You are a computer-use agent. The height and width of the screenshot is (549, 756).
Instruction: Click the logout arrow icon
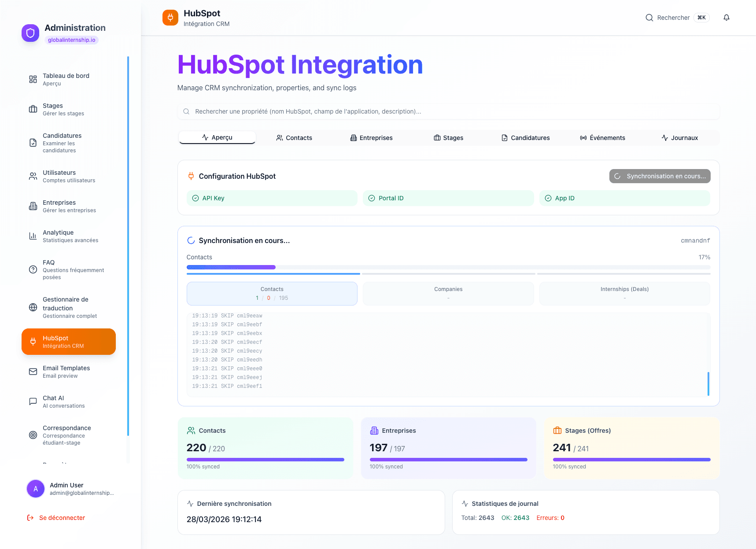click(x=30, y=518)
